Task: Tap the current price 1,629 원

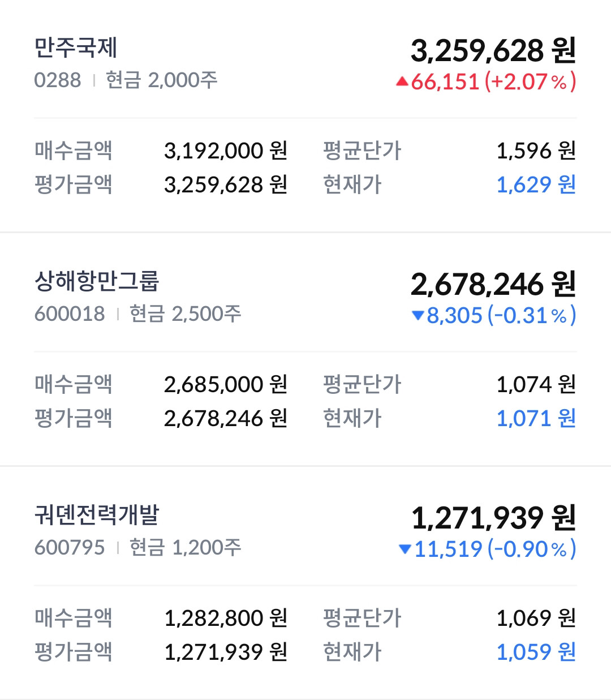Action: coord(536,184)
